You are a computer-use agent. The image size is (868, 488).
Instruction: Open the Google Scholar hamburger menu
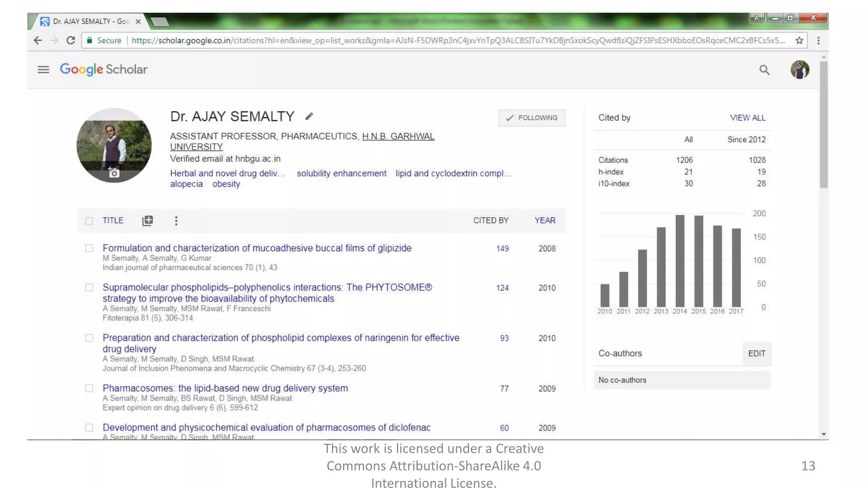[x=43, y=69]
